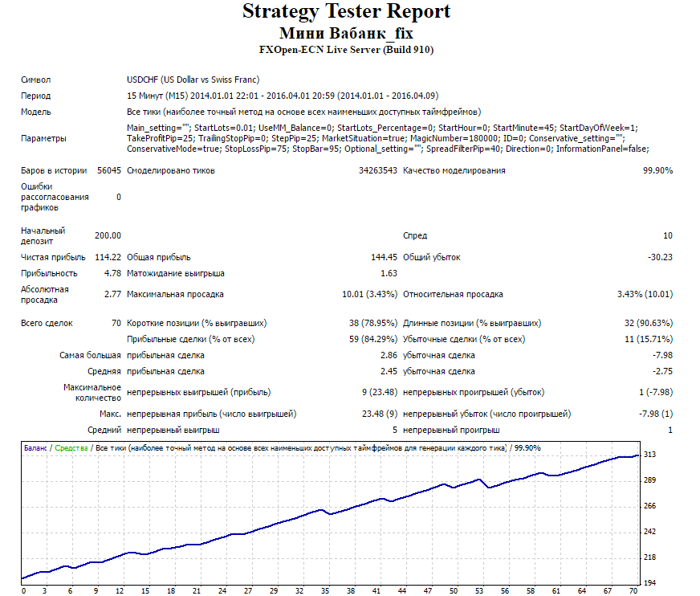
Task: Select expected payoff value '1.63'
Action: (389, 273)
